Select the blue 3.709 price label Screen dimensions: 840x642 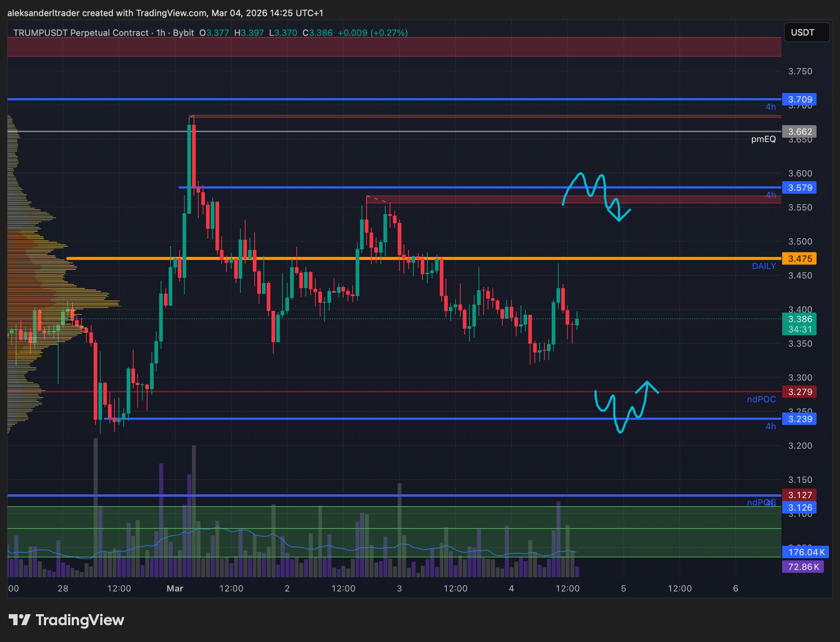pos(799,100)
